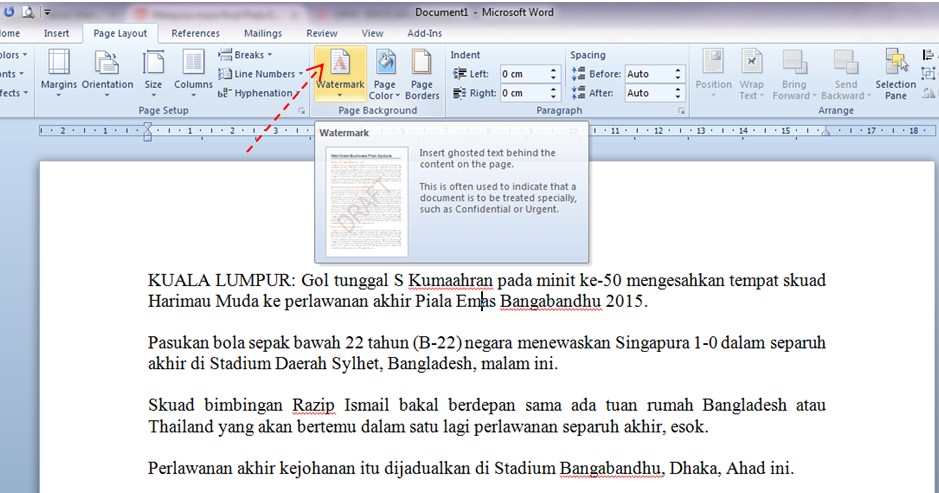This screenshot has width=939, height=493.
Task: Click the Send Backward icon
Action: pos(846,62)
